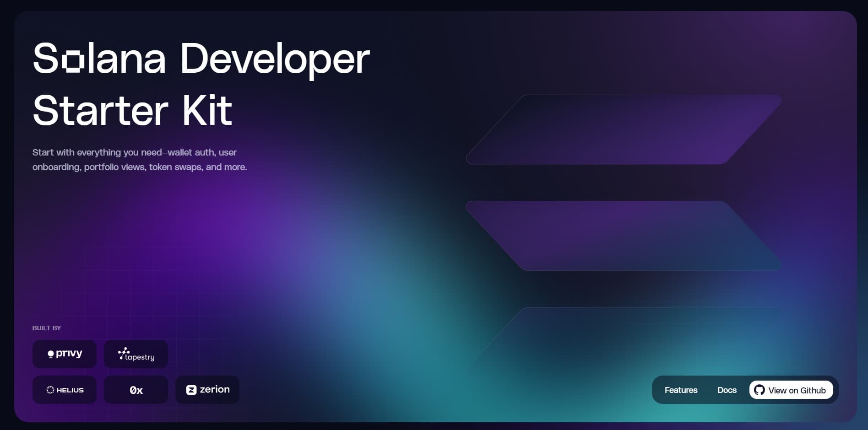The height and width of the screenshot is (430, 868).
Task: Go to the Features section
Action: click(681, 390)
